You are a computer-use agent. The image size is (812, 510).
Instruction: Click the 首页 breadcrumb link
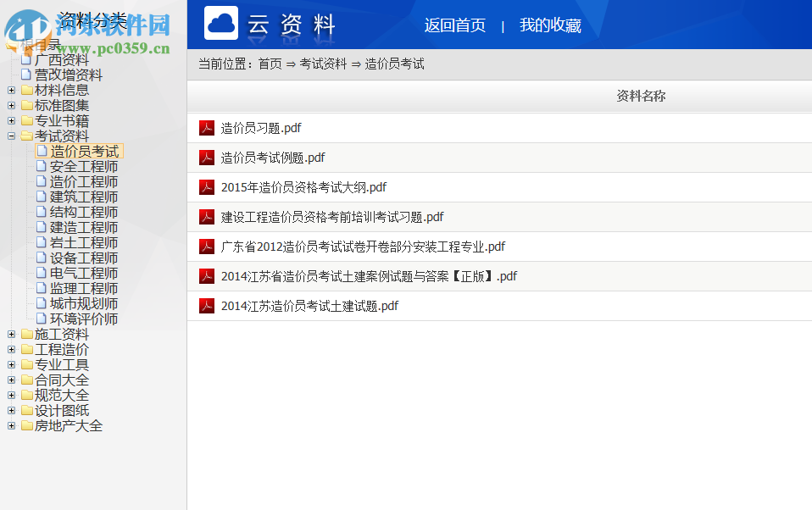[270, 64]
